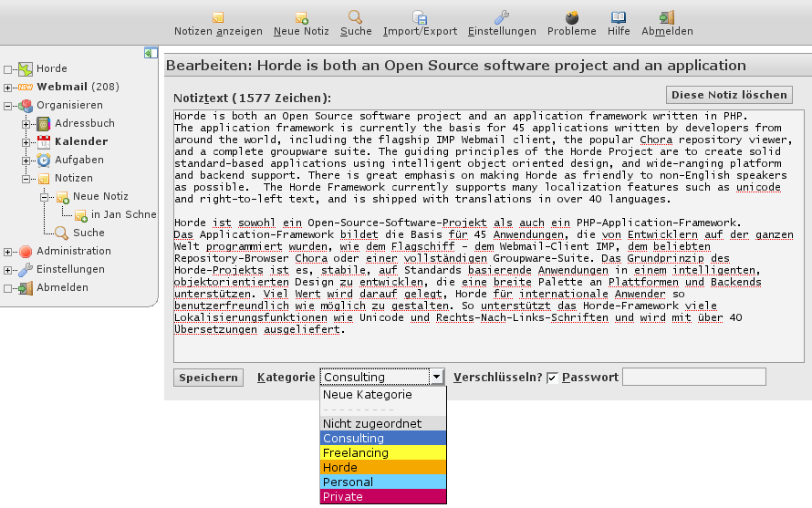Click the Neue Notiz toolbar icon
Screen dimensions: 812x508
(x=301, y=17)
